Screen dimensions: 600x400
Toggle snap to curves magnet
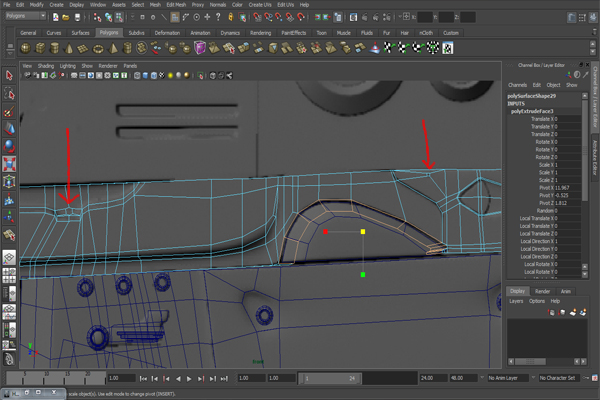[268, 17]
